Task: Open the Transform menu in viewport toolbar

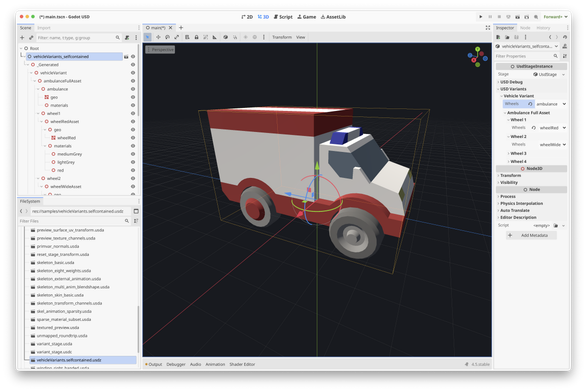Action: 282,37
